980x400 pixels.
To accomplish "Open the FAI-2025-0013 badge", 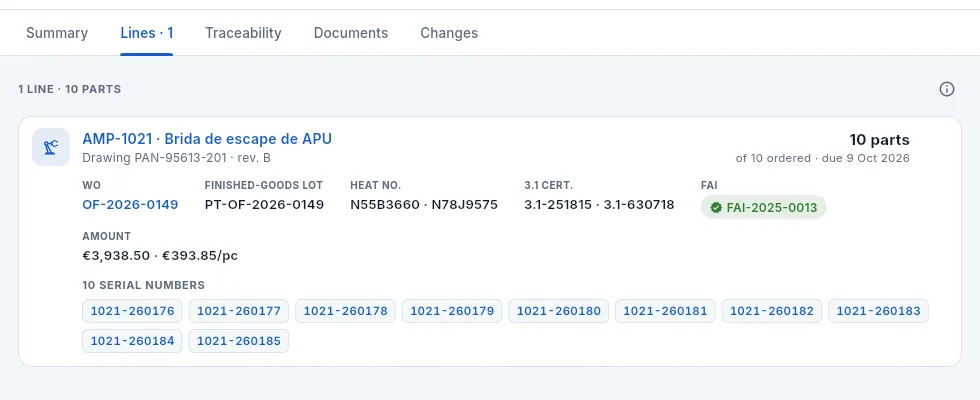I will pyautogui.click(x=763, y=208).
